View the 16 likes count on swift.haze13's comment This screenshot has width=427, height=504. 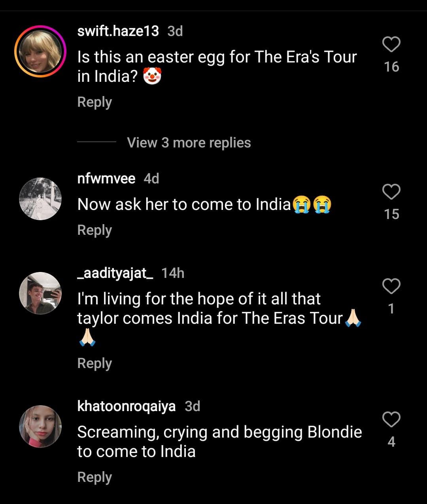(x=391, y=67)
